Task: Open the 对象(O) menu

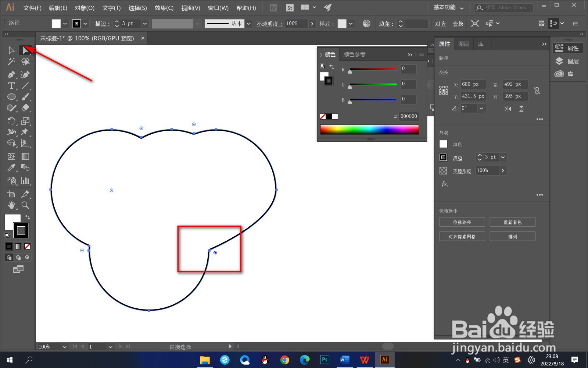Action: (x=85, y=8)
